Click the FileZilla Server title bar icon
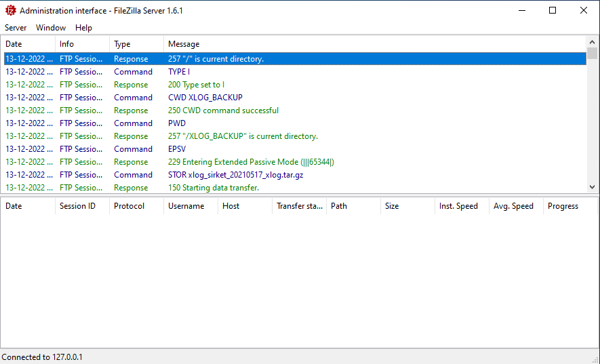Screen dimensions: 600x364 [x=10, y=10]
